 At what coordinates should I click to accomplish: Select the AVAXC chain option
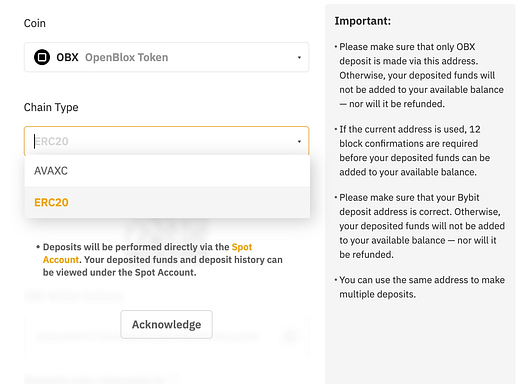tap(167, 171)
